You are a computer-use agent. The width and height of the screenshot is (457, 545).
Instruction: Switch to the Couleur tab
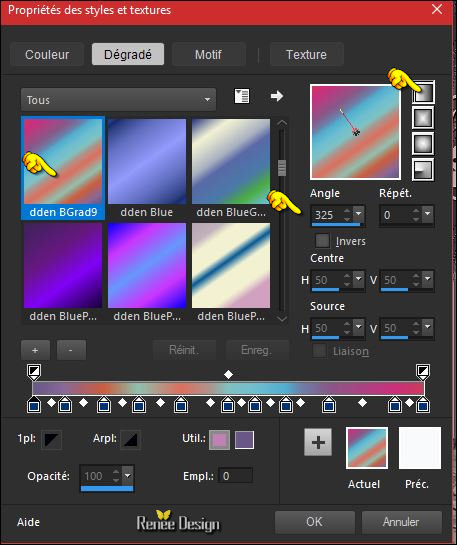(x=47, y=55)
